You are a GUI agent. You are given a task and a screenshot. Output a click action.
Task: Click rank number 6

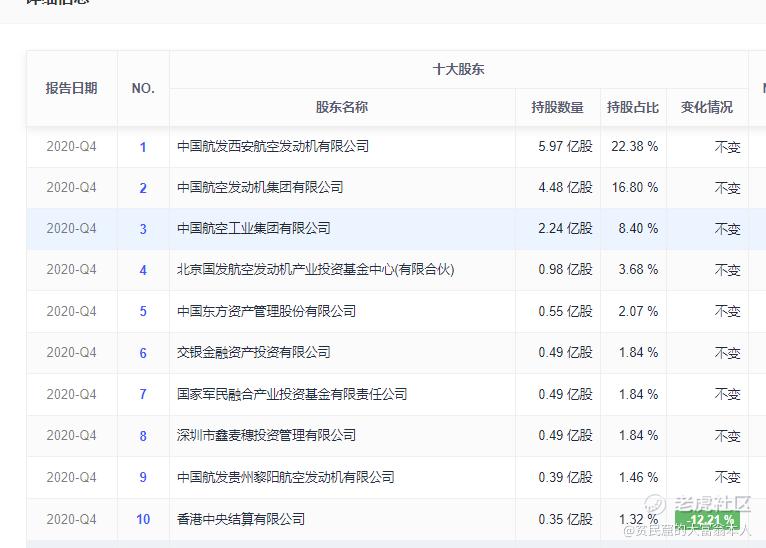click(143, 353)
